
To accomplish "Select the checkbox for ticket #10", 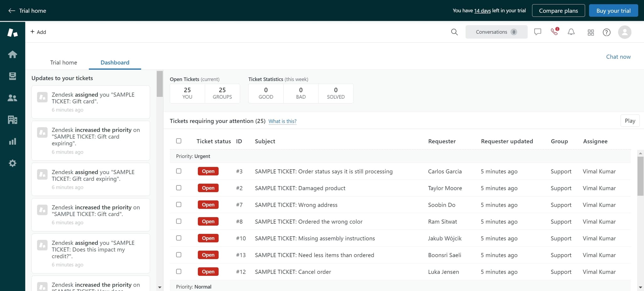I will (179, 238).
